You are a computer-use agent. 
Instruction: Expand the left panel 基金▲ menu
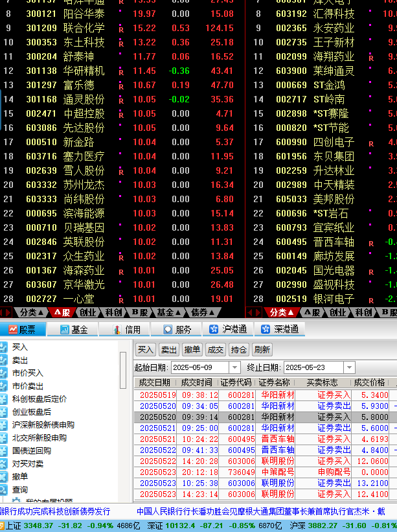pos(168,312)
